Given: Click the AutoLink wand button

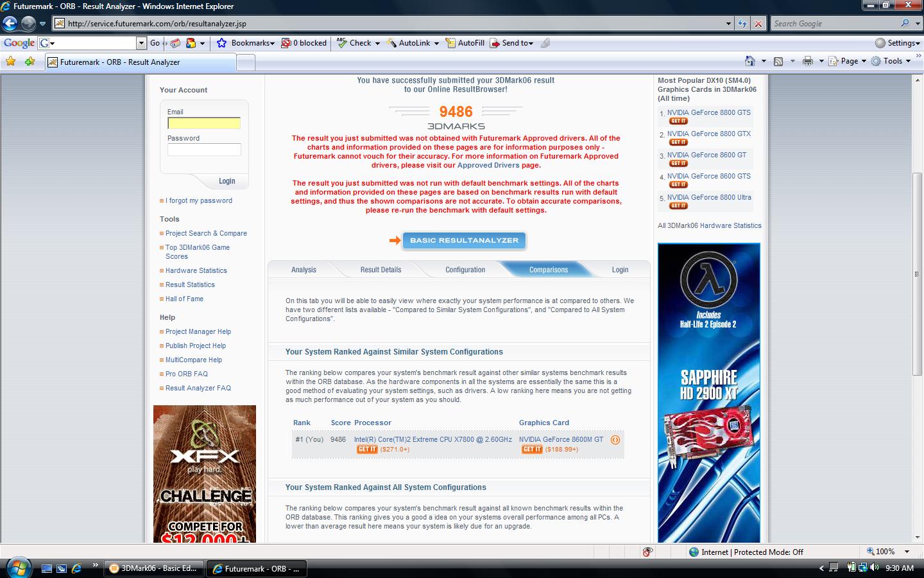Looking at the screenshot, I should (408, 43).
